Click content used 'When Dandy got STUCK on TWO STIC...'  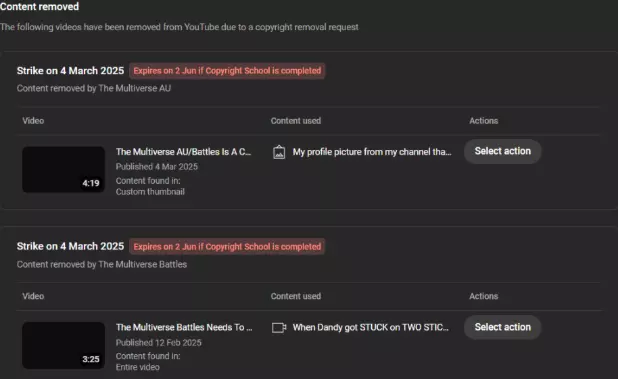pos(370,327)
